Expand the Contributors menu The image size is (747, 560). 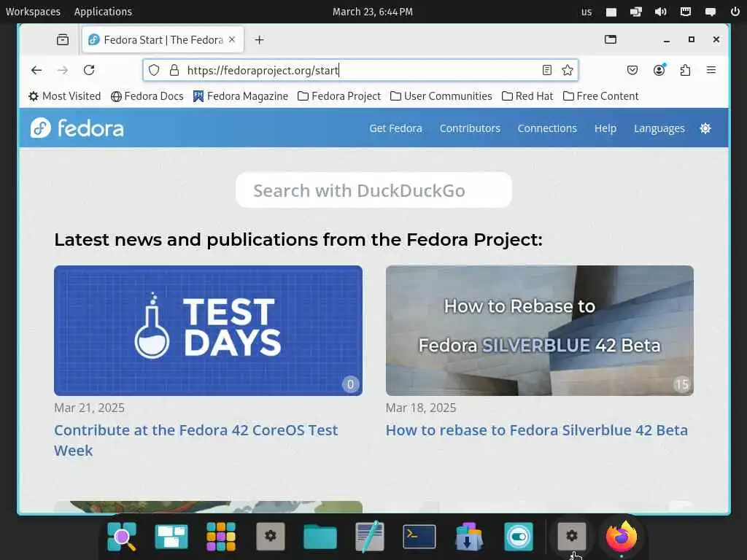coord(470,128)
